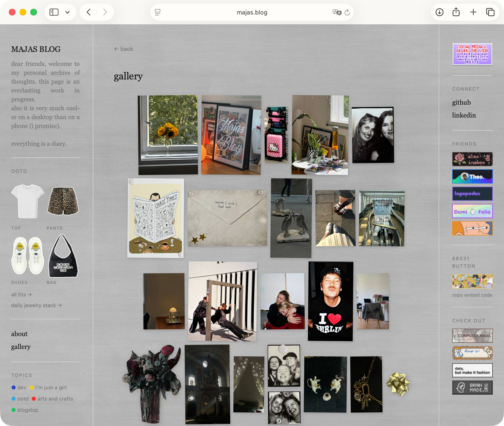Visit the lagopodus friend badge
Image resolution: width=504 pixels, height=426 pixels.
(472, 194)
